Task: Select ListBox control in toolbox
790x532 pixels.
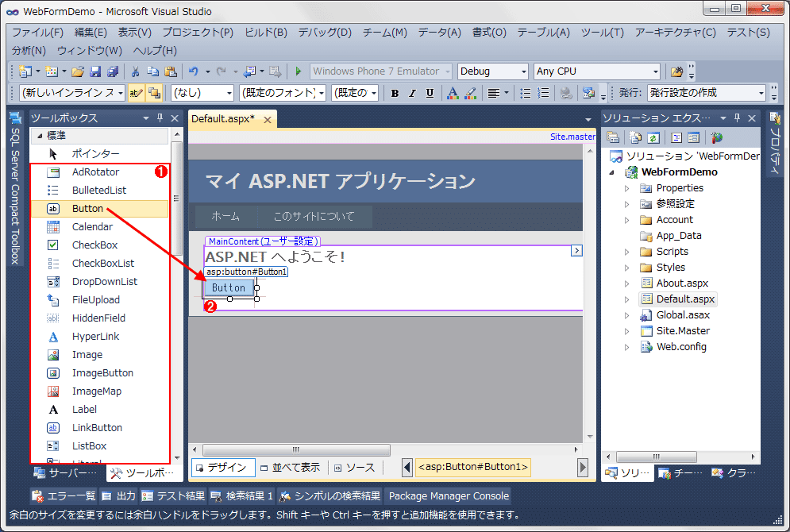Action: tap(99, 446)
